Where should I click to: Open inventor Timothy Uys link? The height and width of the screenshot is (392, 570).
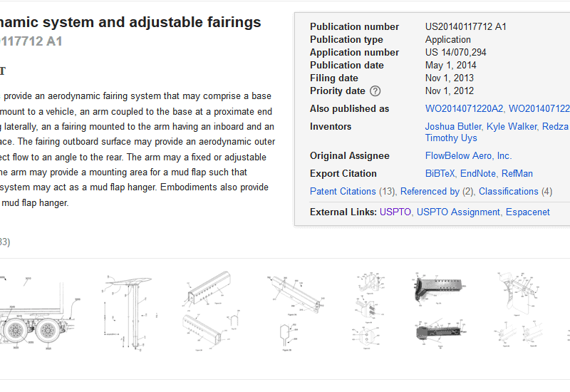click(x=451, y=138)
